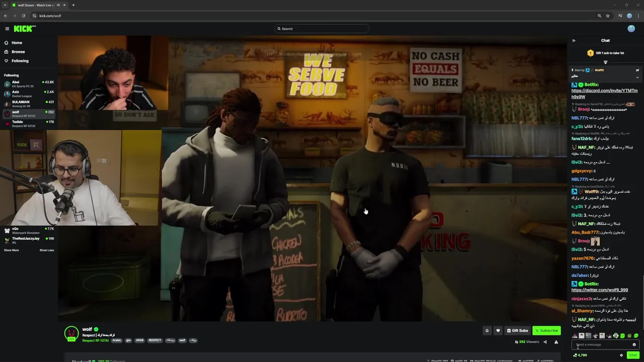
Task: Open Browse in the sidebar
Action: point(18,52)
